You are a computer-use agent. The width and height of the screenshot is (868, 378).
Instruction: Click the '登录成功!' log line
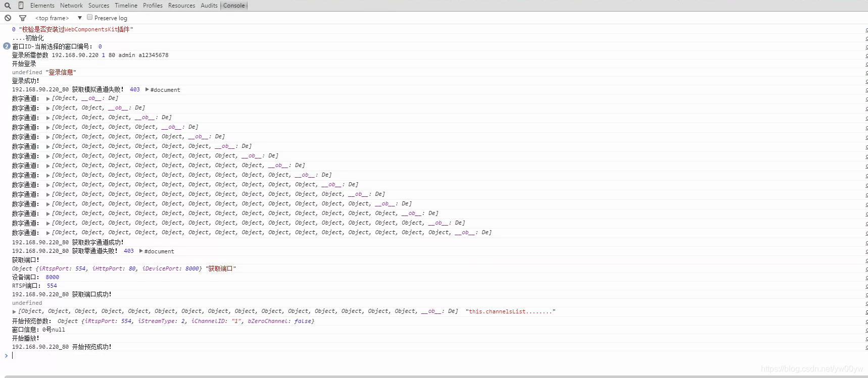click(x=25, y=81)
